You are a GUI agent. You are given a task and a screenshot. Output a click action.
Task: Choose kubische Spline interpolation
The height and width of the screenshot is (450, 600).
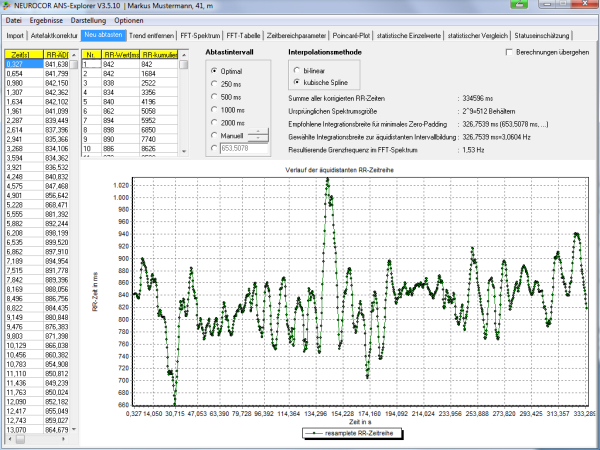pos(297,82)
